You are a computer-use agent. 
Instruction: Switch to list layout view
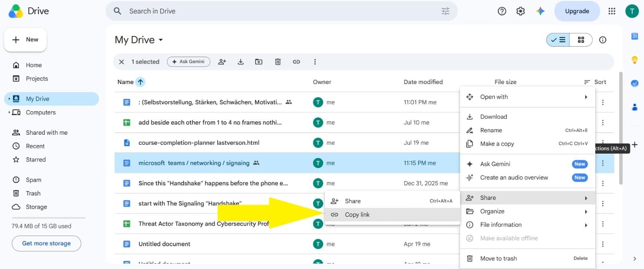tap(558, 40)
